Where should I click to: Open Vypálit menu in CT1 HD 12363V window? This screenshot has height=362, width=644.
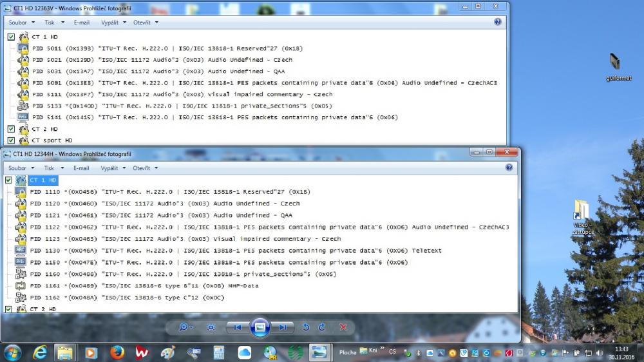(x=113, y=23)
